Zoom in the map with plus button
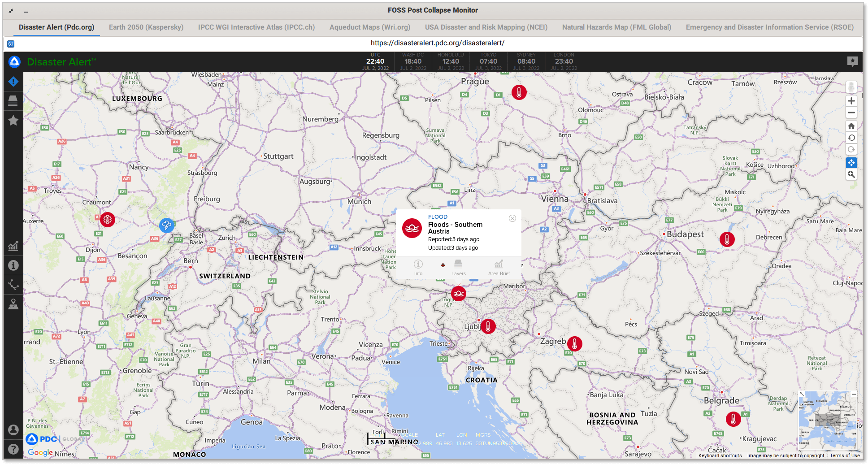Screen dimensions: 868x464 click(x=851, y=101)
